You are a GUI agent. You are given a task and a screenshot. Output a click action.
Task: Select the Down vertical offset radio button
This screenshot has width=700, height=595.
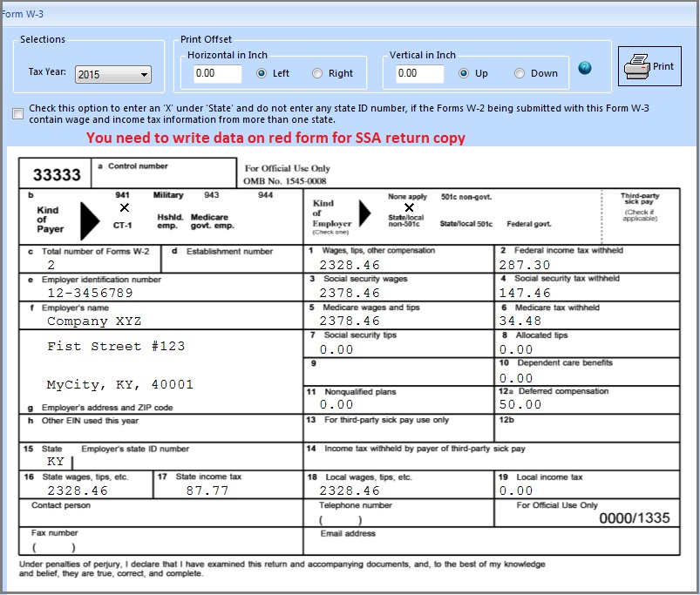pyautogui.click(x=520, y=74)
